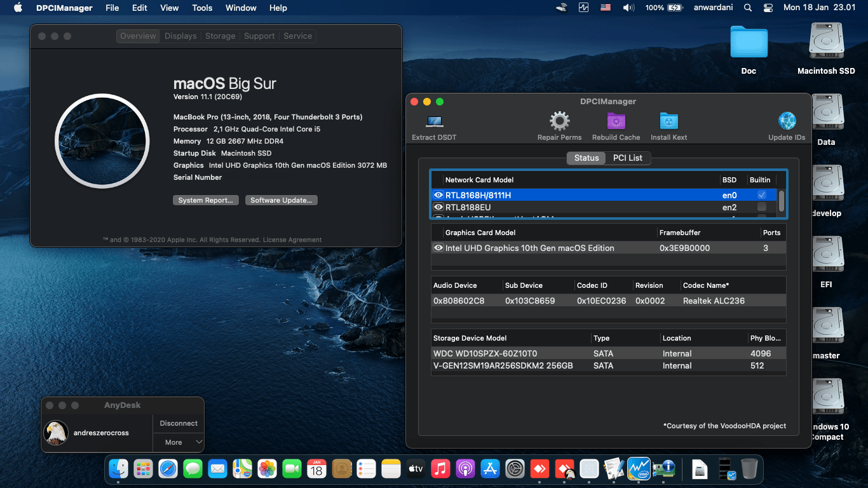Toggle Builtin checkbox for RTL8168H/8111H
The image size is (868, 488).
pyautogui.click(x=762, y=195)
